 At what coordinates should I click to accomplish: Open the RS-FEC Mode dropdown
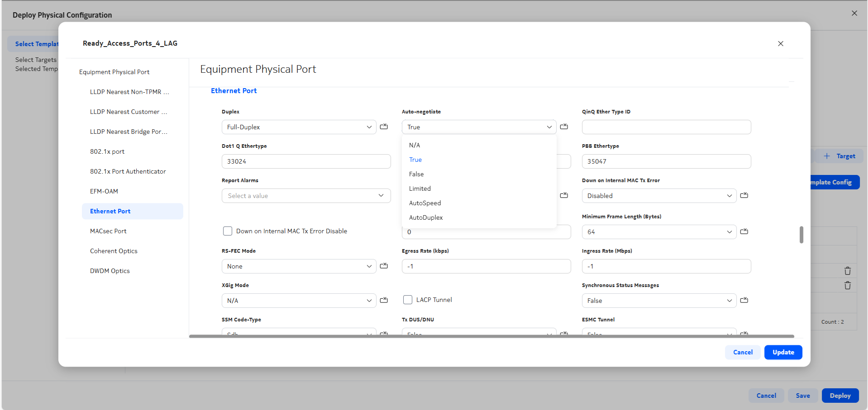point(299,266)
